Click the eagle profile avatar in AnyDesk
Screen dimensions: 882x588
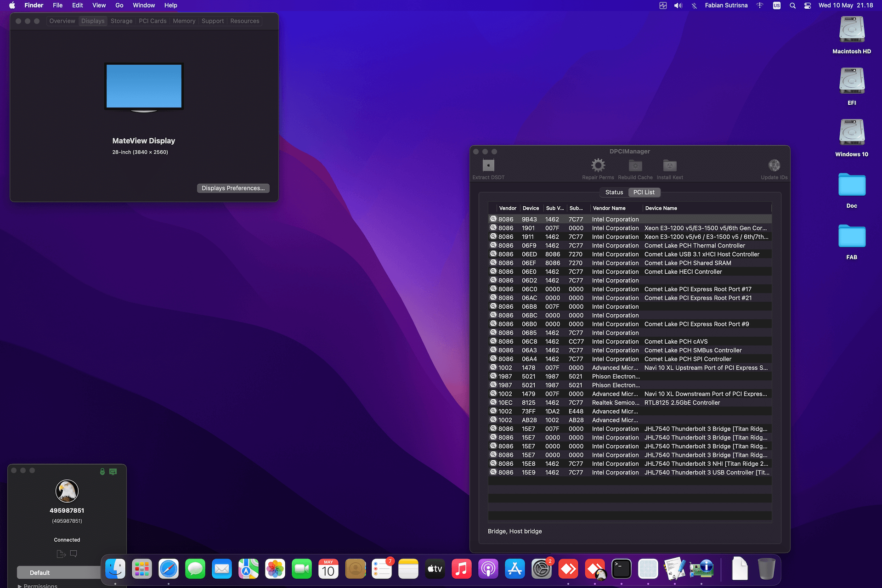point(67,491)
